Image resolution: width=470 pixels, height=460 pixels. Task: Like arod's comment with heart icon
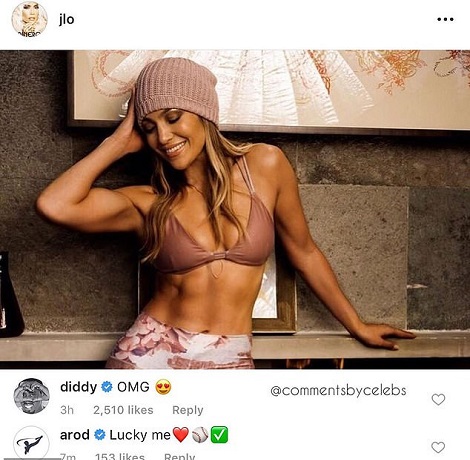(438, 447)
